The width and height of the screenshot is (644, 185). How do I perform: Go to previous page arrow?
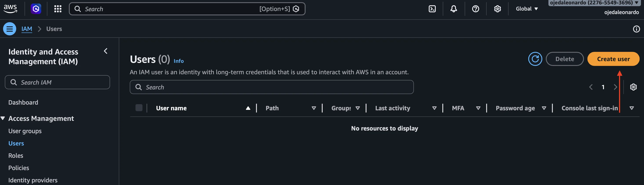pyautogui.click(x=591, y=87)
